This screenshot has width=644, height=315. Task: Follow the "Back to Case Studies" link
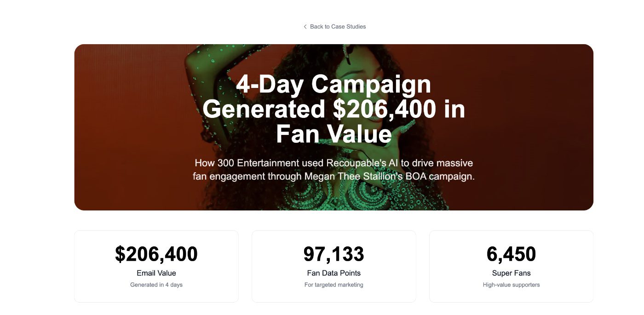point(338,26)
